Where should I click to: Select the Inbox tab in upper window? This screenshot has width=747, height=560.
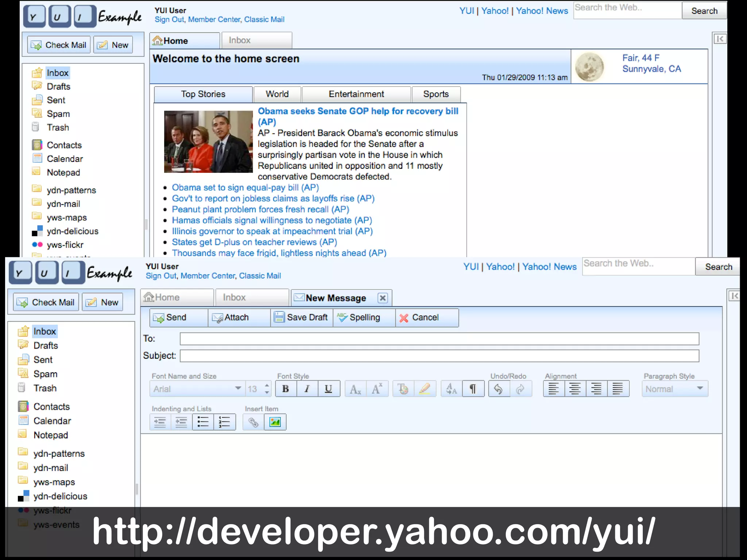[x=257, y=40]
